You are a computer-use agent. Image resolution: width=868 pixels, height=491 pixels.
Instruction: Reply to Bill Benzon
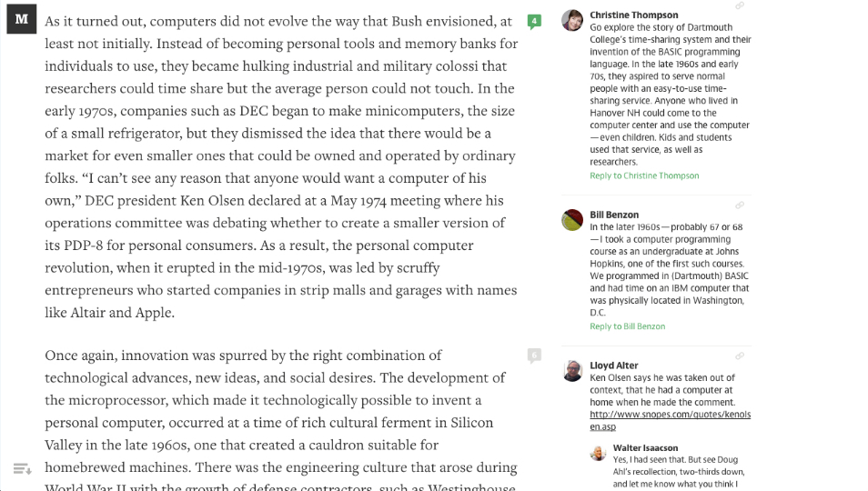[627, 326]
